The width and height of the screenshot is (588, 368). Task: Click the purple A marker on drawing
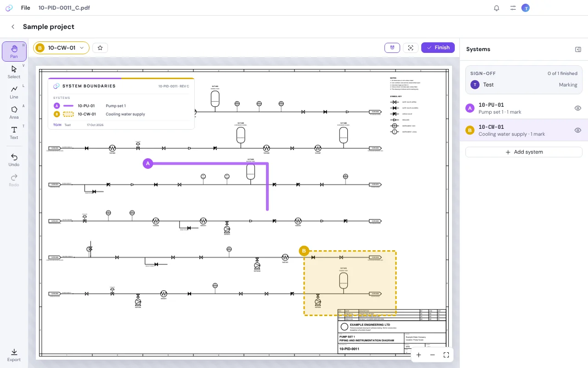tap(147, 163)
